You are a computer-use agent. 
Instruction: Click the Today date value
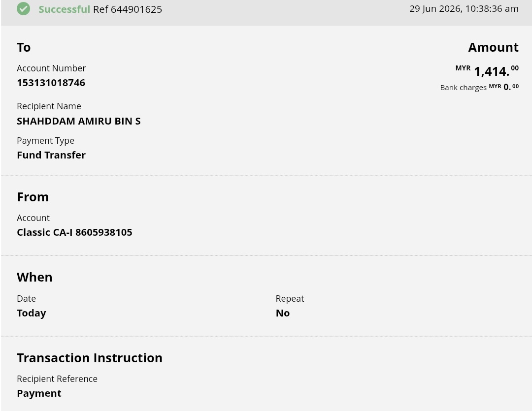point(32,313)
